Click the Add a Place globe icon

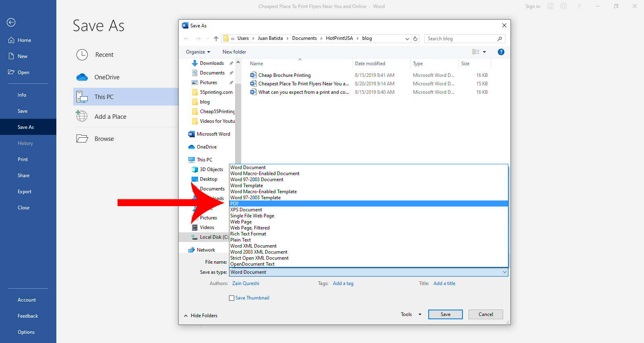click(82, 116)
